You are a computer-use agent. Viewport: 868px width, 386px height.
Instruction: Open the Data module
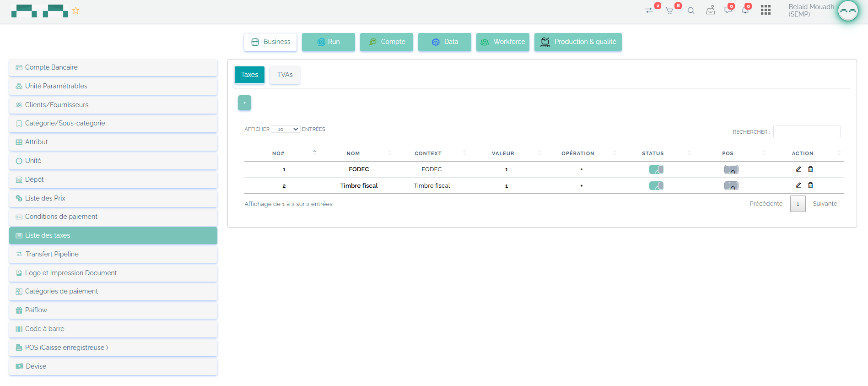click(445, 42)
